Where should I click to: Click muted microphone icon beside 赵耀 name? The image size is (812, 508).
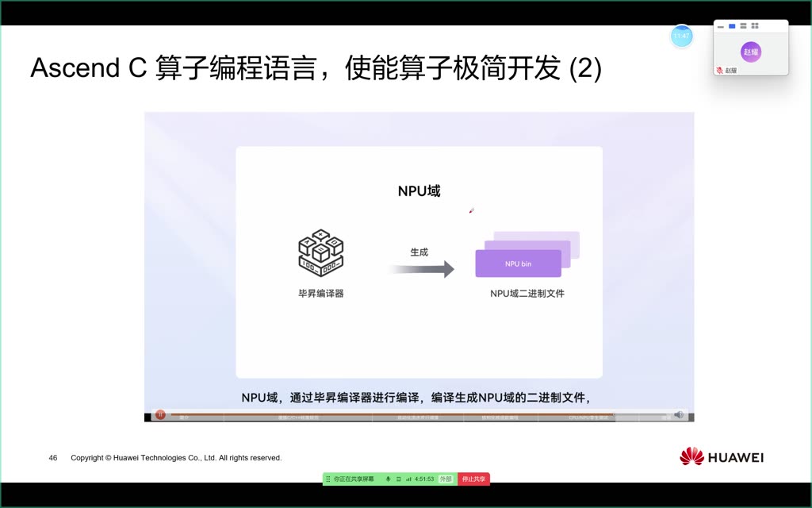point(719,71)
